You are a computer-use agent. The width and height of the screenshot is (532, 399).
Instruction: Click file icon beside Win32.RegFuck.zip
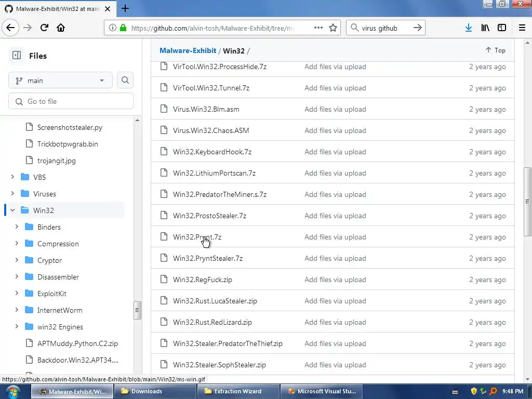pyautogui.click(x=164, y=279)
